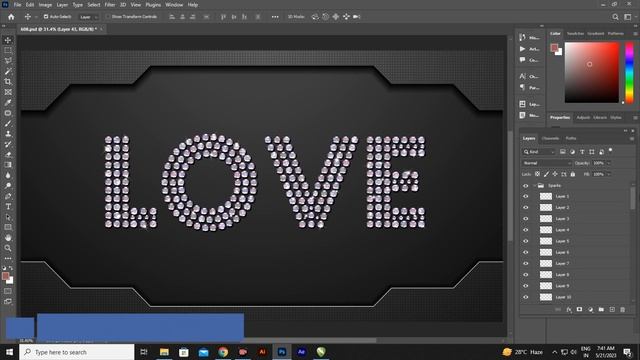Image resolution: width=640 pixels, height=360 pixels.
Task: Select the Eyedropper tool
Action: [x=8, y=102]
